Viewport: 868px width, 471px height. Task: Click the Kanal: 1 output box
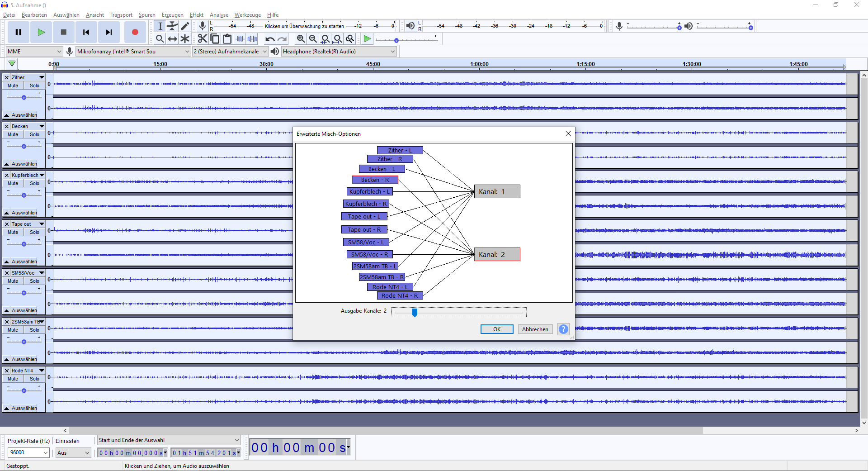point(497,191)
